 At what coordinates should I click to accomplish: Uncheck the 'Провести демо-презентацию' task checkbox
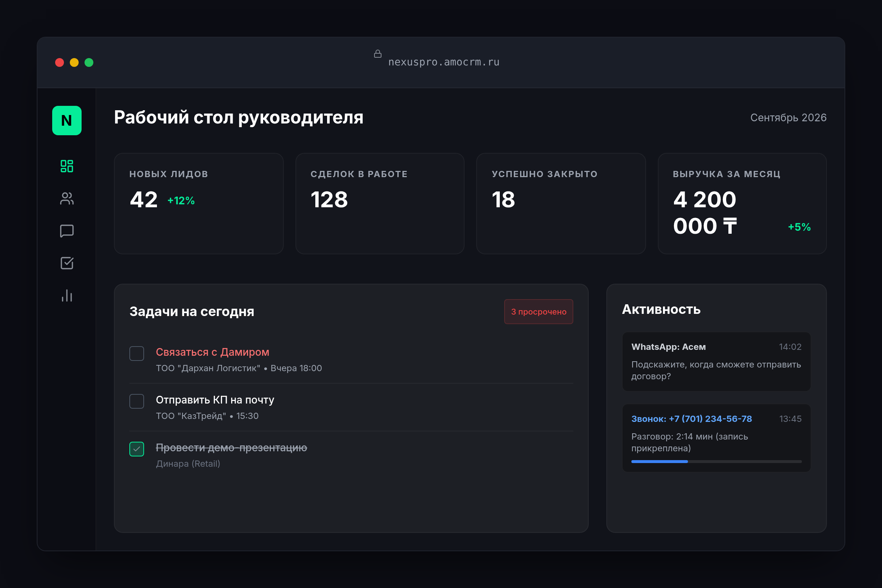[x=137, y=449]
